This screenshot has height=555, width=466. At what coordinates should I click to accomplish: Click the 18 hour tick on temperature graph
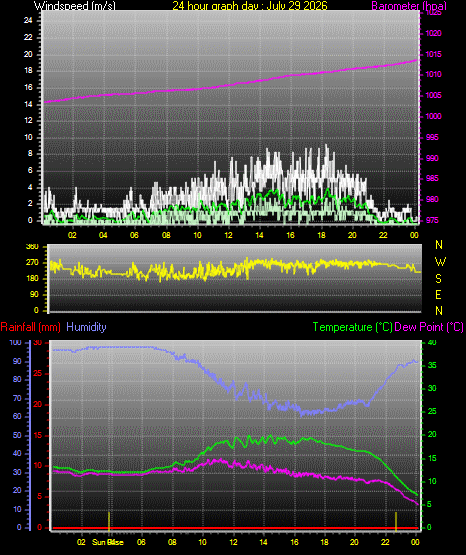[x=324, y=542]
